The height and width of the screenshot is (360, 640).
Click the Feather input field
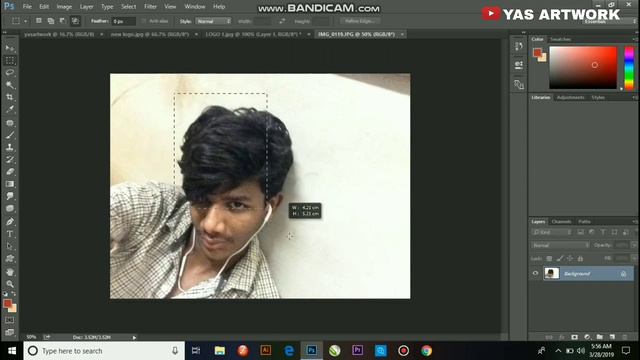pyautogui.click(x=124, y=21)
